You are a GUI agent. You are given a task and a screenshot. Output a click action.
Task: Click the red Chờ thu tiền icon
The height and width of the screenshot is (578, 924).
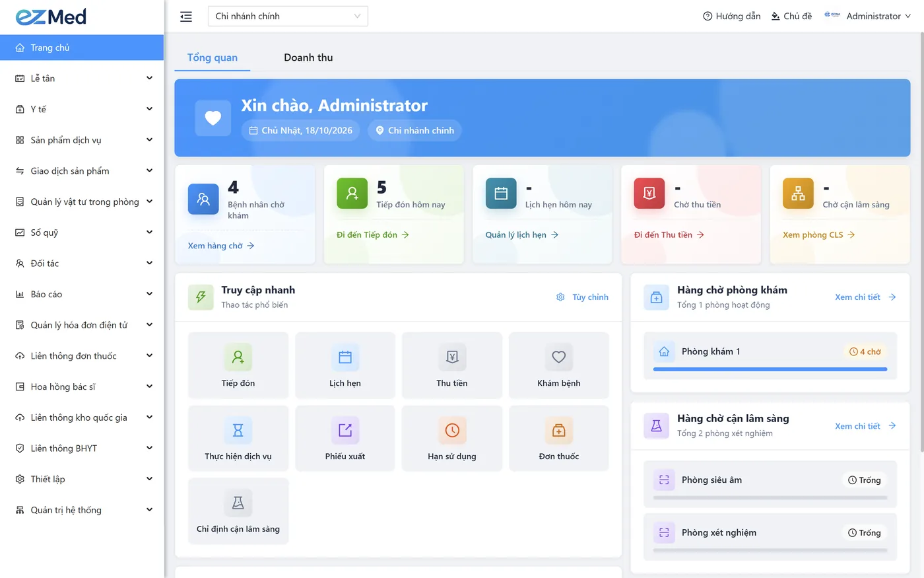(649, 194)
